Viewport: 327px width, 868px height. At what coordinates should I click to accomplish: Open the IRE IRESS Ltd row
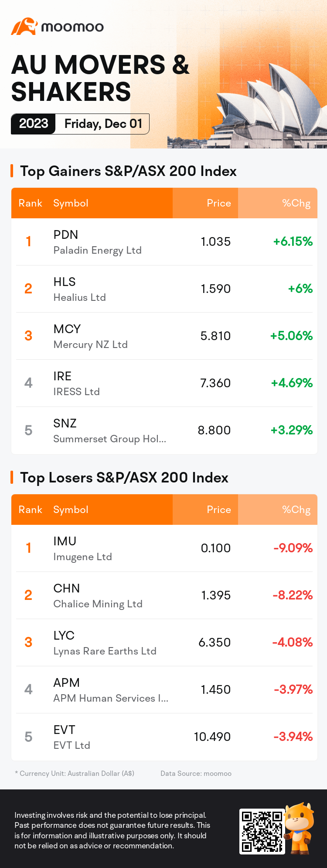(164, 383)
